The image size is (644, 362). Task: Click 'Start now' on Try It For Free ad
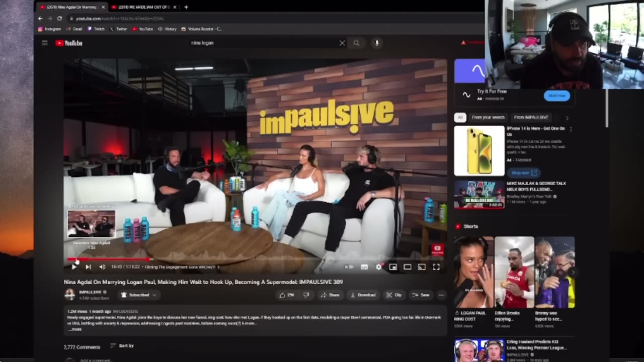click(x=557, y=96)
